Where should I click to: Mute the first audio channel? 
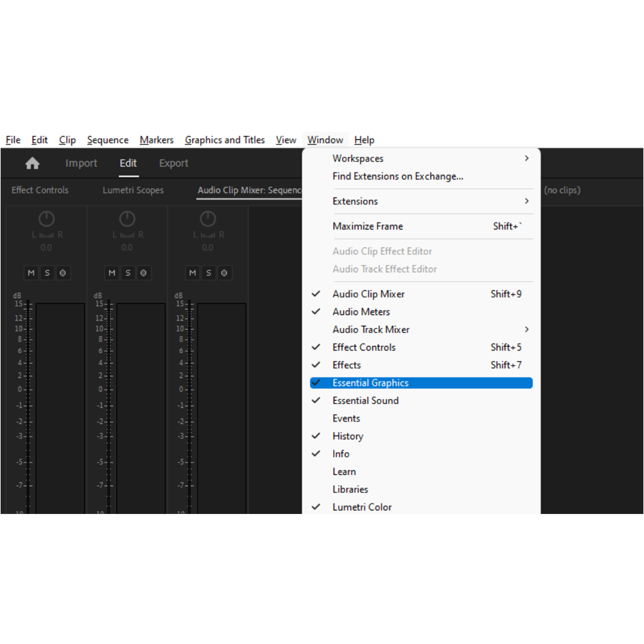pos(31,273)
